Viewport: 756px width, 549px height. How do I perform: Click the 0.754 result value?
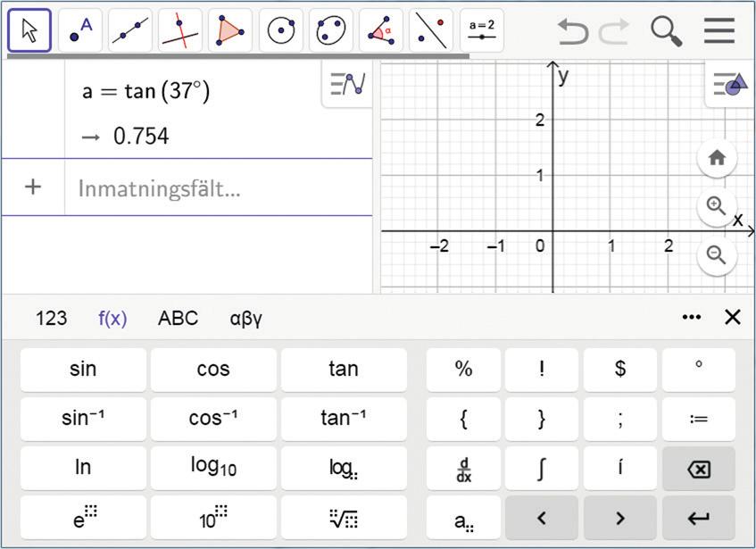click(141, 136)
